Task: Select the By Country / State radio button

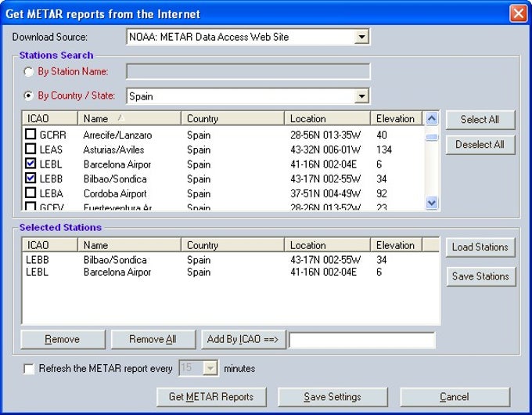Action: [x=28, y=96]
